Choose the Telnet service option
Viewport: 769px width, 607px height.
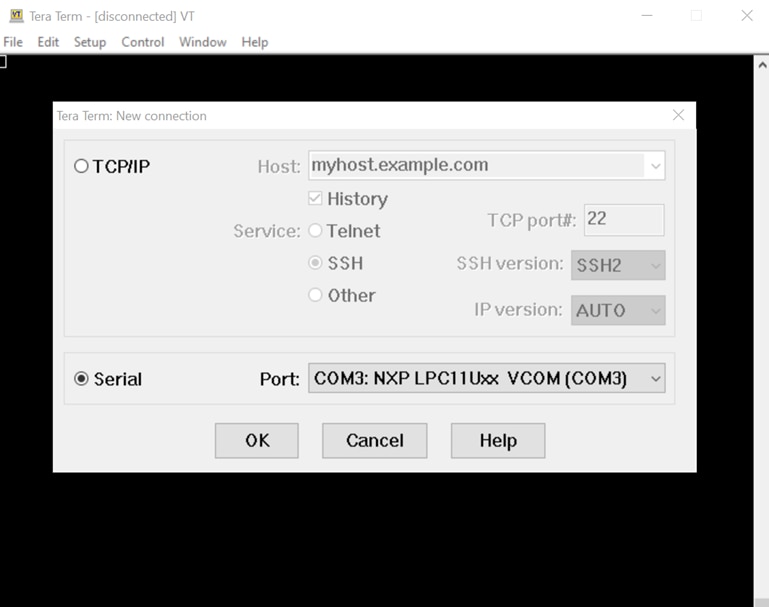click(x=315, y=230)
